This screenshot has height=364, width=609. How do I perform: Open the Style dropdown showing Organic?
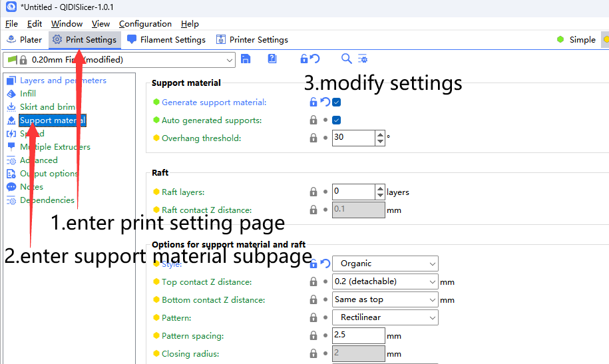pyautogui.click(x=385, y=264)
